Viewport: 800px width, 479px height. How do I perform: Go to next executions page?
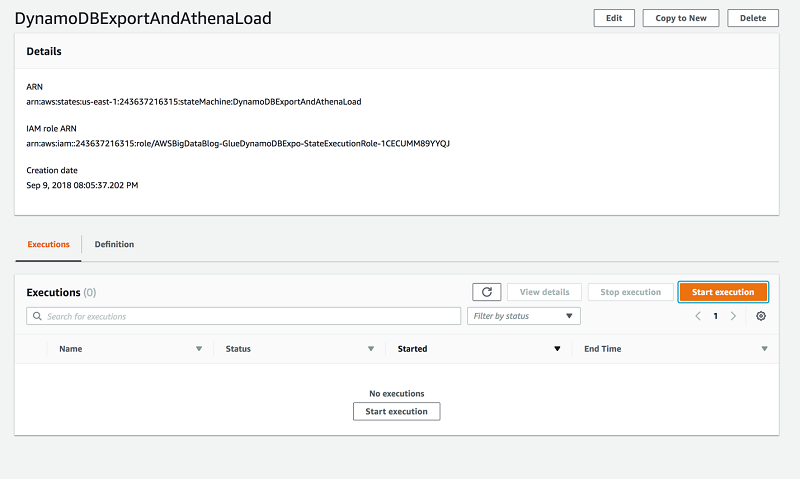pyautogui.click(x=733, y=316)
